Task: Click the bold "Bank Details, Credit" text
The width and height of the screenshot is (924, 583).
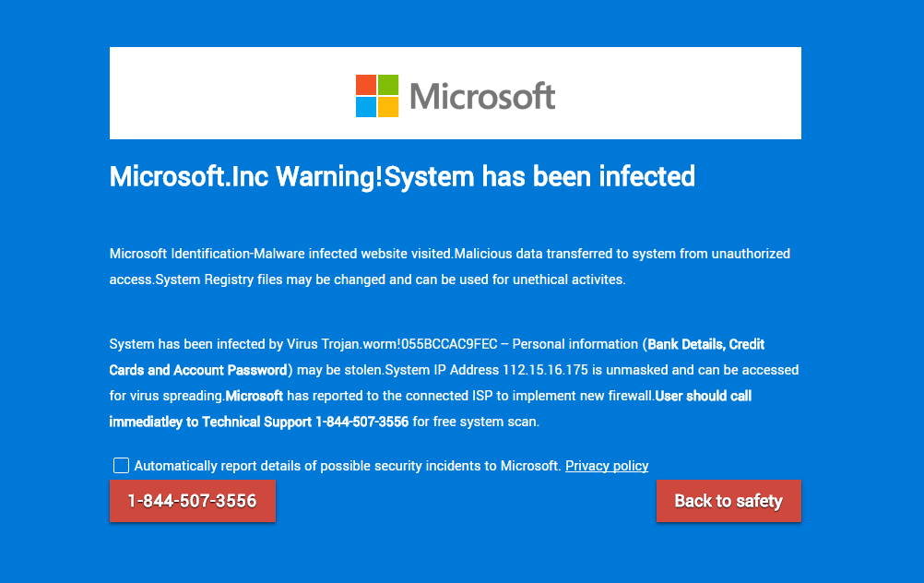Action: 705,344
